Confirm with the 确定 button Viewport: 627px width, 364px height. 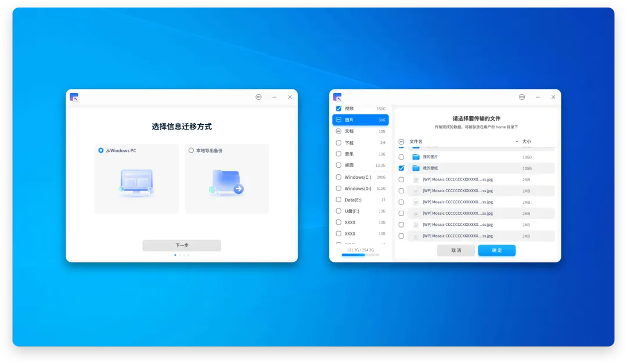(496, 250)
